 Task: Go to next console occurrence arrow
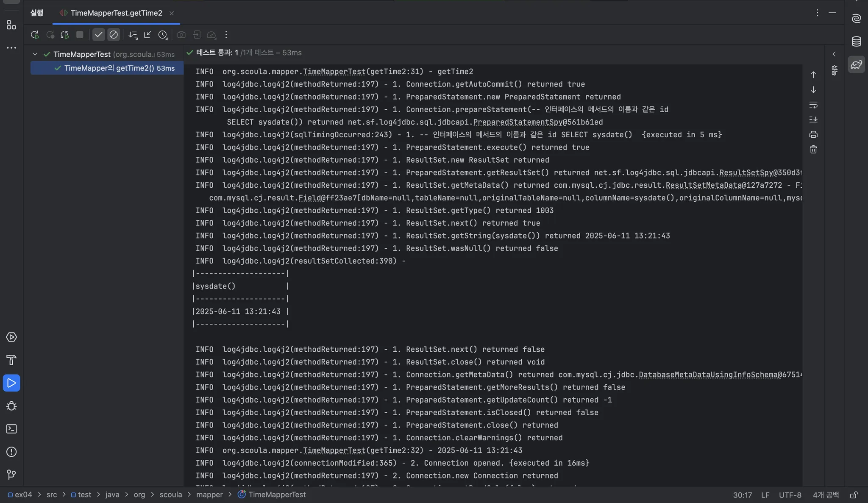point(813,90)
